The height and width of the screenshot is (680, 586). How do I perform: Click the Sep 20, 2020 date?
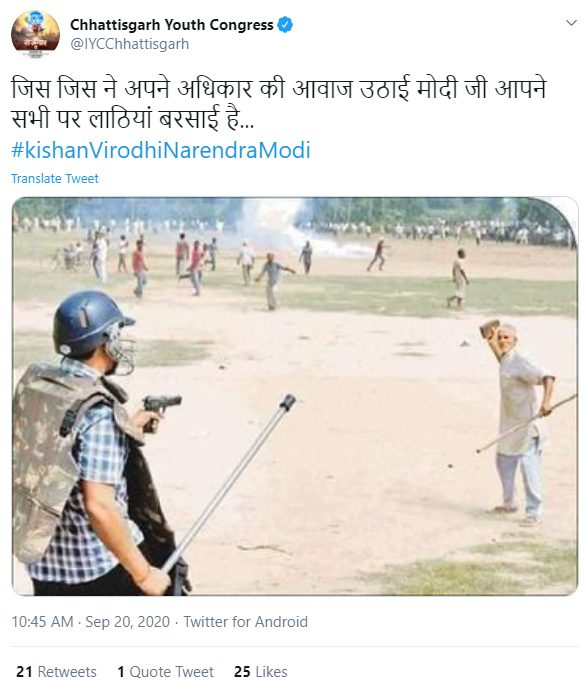click(x=128, y=621)
